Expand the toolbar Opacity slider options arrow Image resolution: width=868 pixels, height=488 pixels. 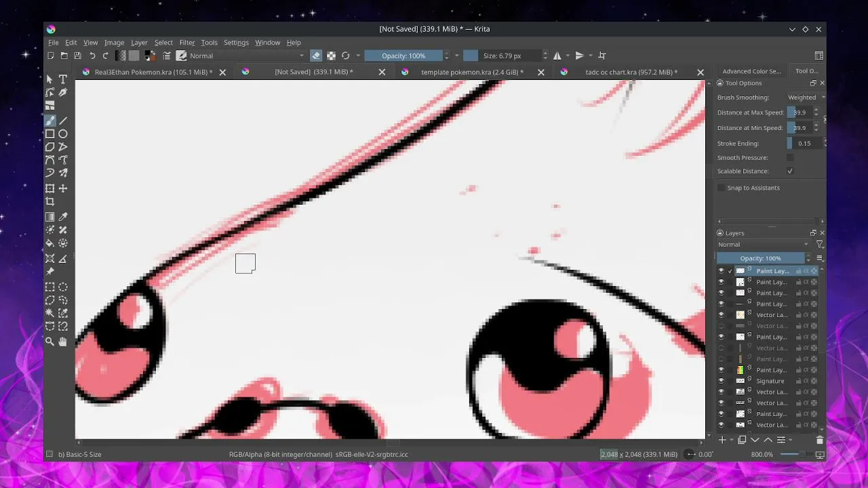pyautogui.click(x=457, y=56)
